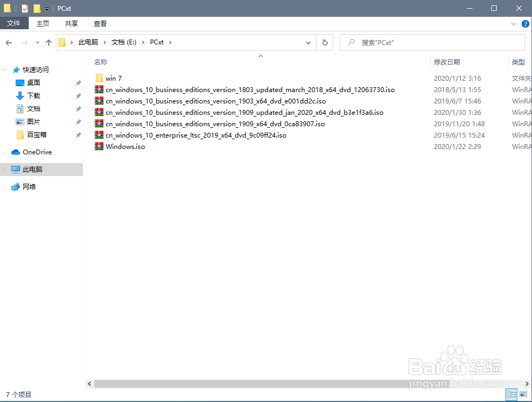The height and width of the screenshot is (402, 532).
Task: Open 桌面 in quick access
Action: pos(34,83)
